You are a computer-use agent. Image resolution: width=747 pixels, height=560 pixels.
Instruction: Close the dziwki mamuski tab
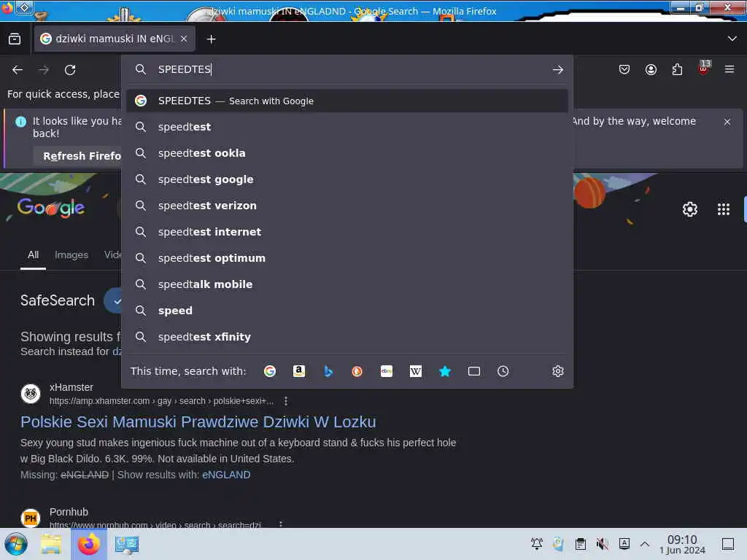[x=184, y=39]
